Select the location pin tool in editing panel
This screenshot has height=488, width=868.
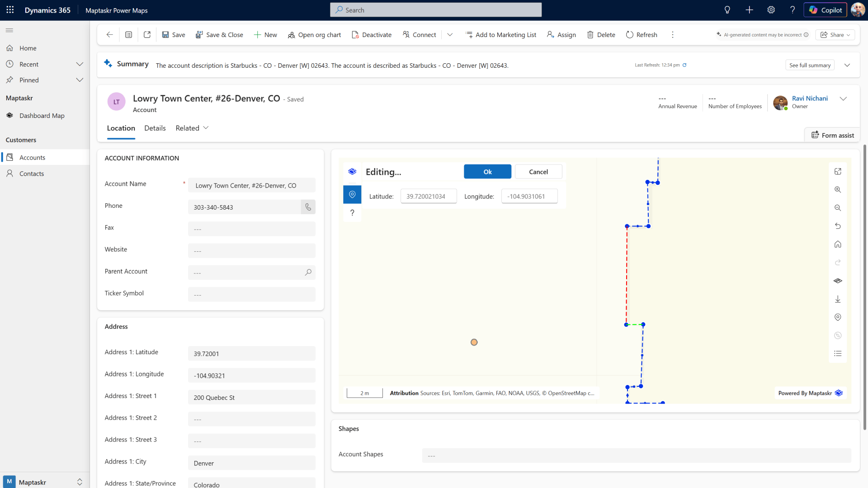coord(352,194)
